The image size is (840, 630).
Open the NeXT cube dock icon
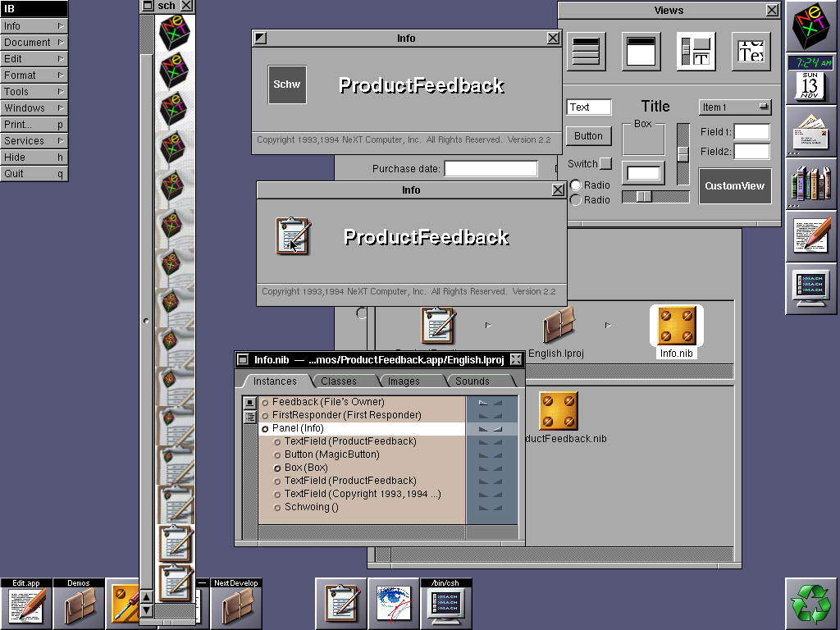(x=810, y=26)
